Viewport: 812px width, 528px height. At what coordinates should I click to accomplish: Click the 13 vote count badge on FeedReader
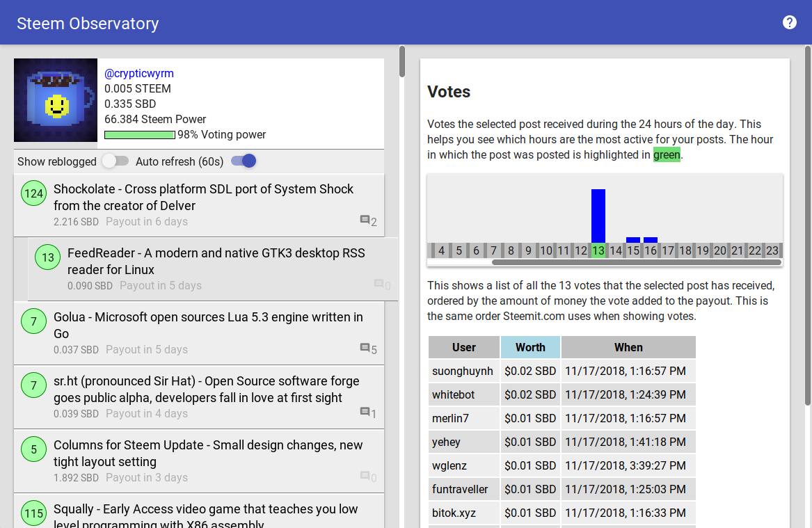(x=47, y=257)
